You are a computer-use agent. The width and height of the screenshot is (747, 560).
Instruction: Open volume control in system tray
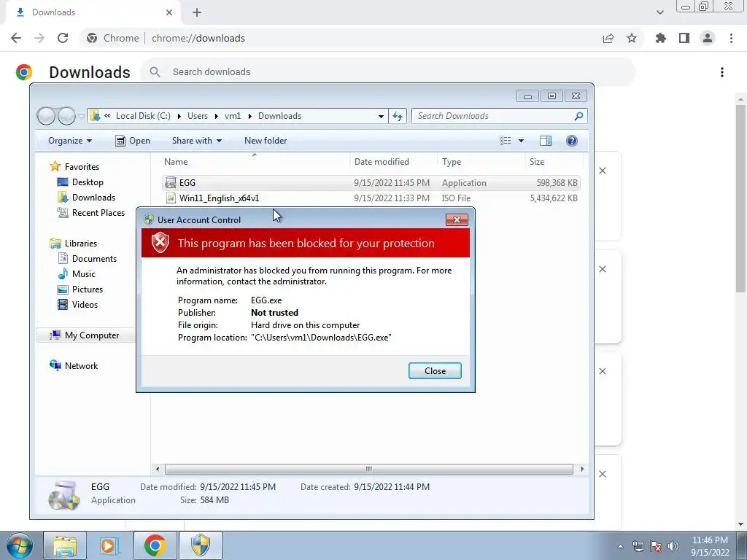tap(673, 546)
